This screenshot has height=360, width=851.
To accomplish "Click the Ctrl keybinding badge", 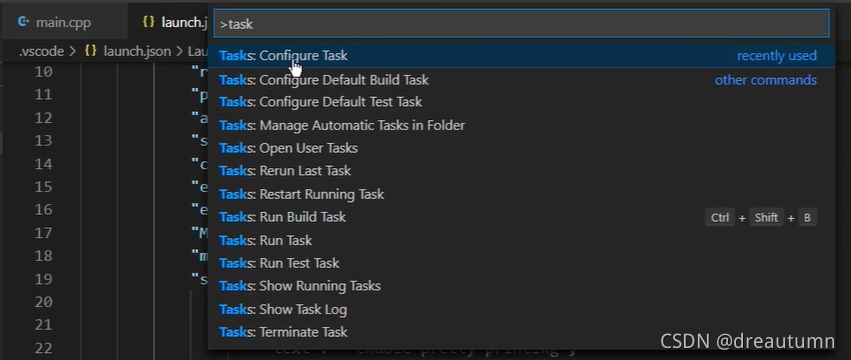I will click(720, 218).
